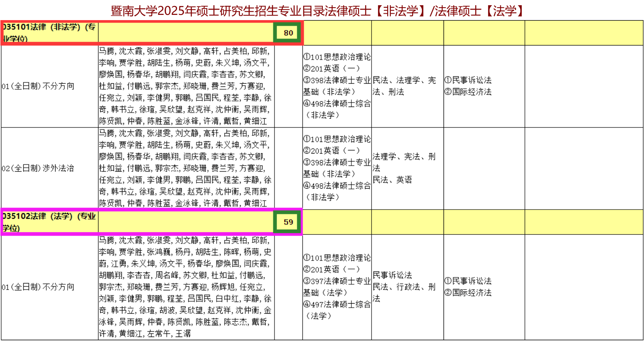Click retest cell 民事诉讼法 民法、行政法、刑法
This screenshot has height=341, width=644.
407,287
